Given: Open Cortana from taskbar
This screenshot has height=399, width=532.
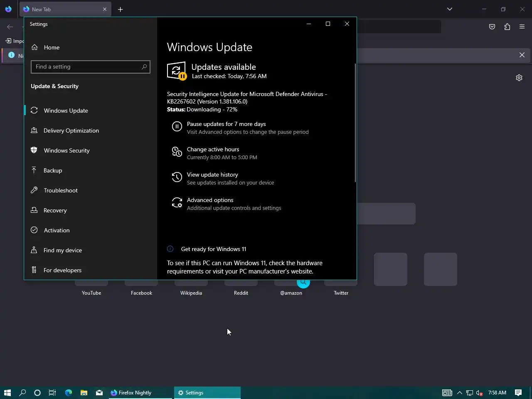Looking at the screenshot, I should point(37,392).
